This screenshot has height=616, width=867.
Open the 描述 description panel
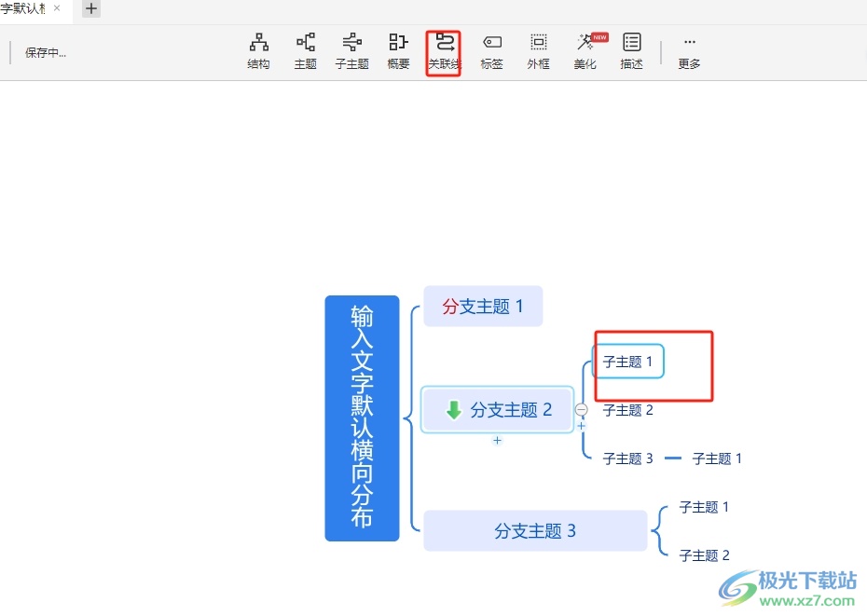(x=632, y=51)
